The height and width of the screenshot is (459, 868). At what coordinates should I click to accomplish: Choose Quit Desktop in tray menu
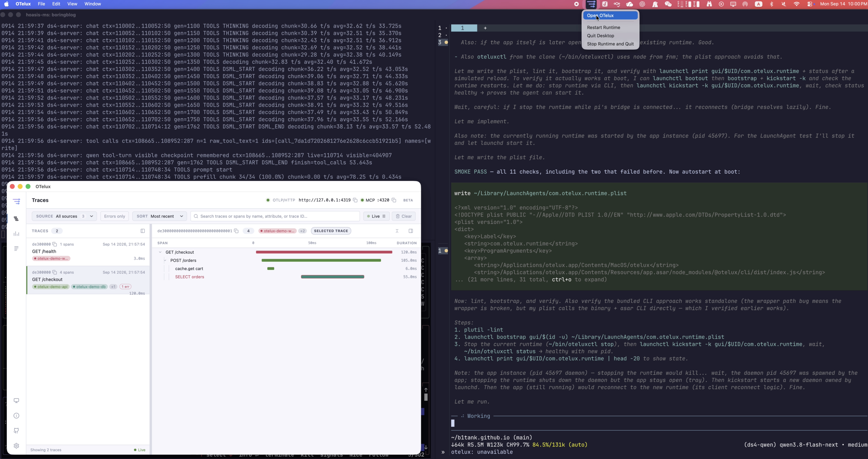(x=600, y=36)
